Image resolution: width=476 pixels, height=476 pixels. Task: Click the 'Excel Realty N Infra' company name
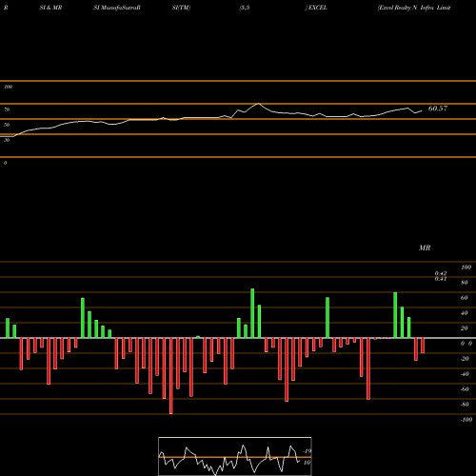point(406,8)
